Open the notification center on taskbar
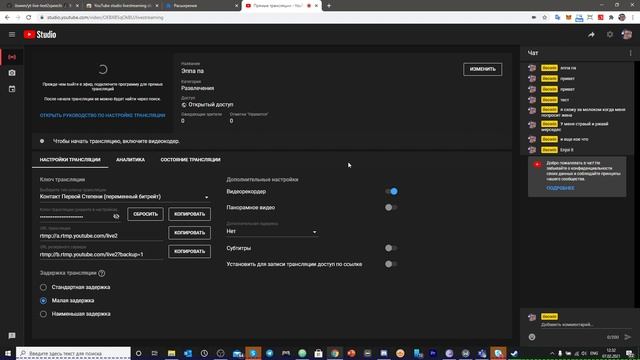 [630, 353]
